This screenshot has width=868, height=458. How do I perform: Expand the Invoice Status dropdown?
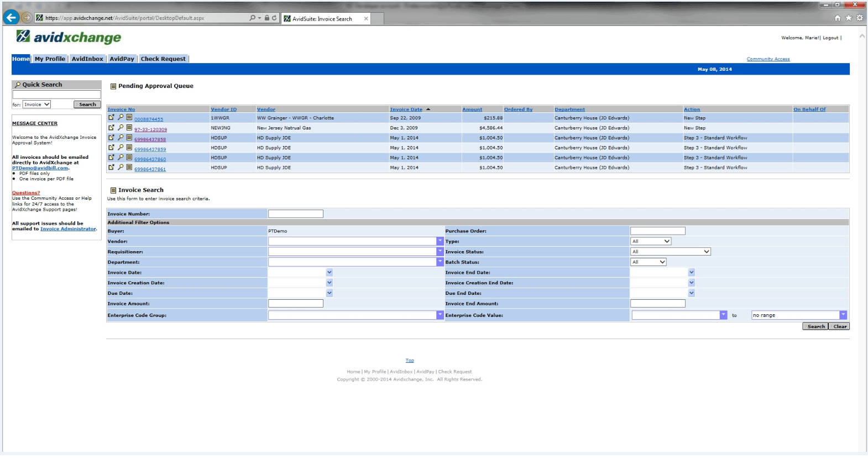pyautogui.click(x=670, y=252)
